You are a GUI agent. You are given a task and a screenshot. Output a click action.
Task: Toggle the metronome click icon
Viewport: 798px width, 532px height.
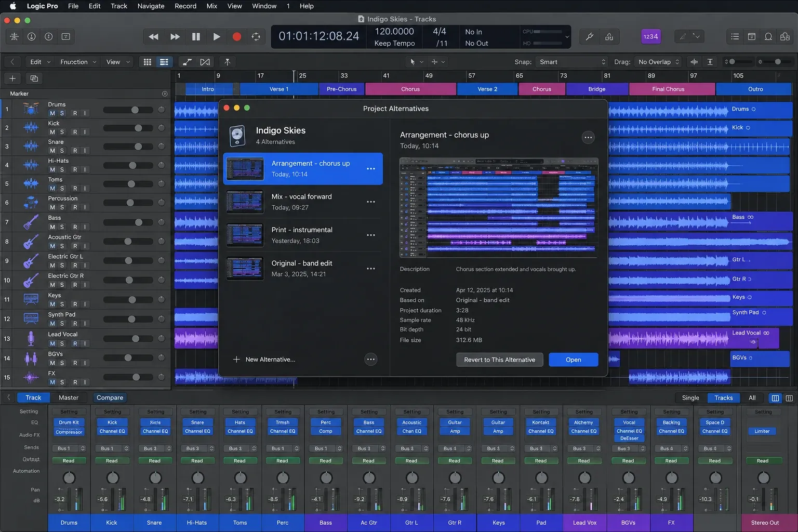coord(609,36)
